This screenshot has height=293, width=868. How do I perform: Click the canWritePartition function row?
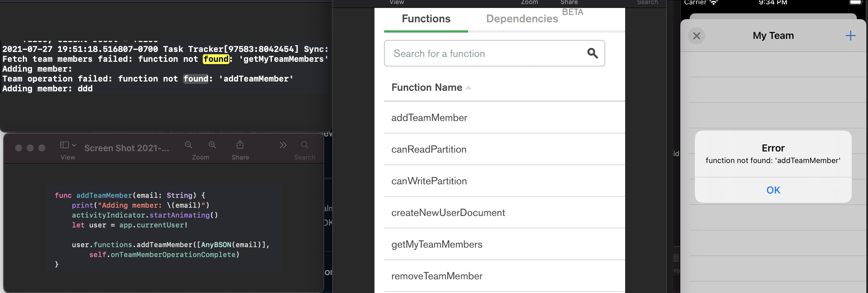(x=428, y=181)
